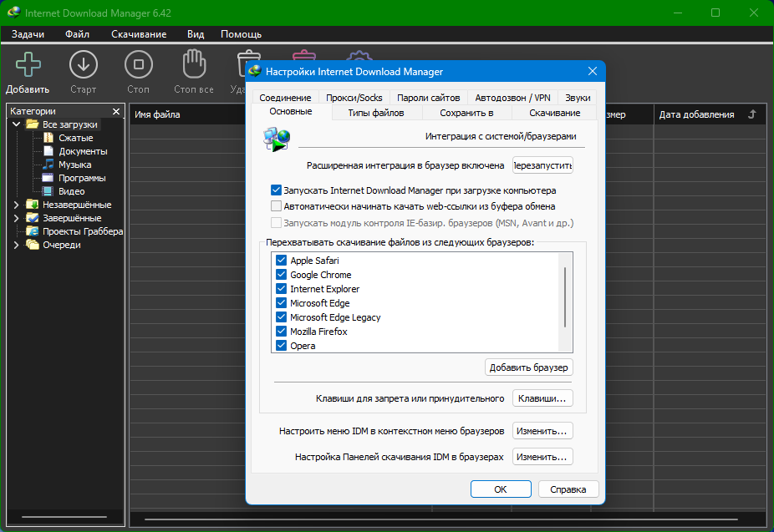Expand the Незавершённые tree node

16,205
